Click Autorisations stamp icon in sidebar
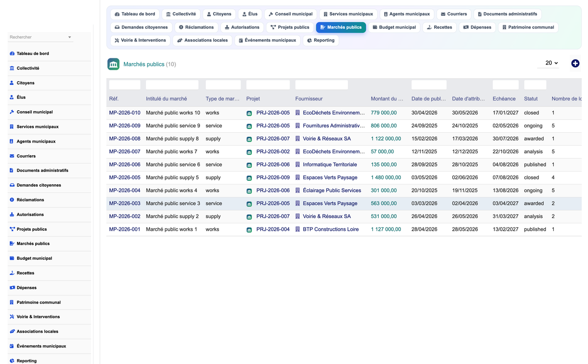Viewport: 588px width, 364px height. click(12, 215)
